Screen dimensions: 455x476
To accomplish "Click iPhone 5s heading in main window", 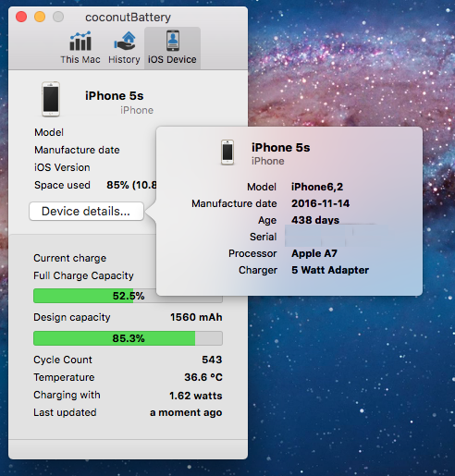I will (x=115, y=96).
